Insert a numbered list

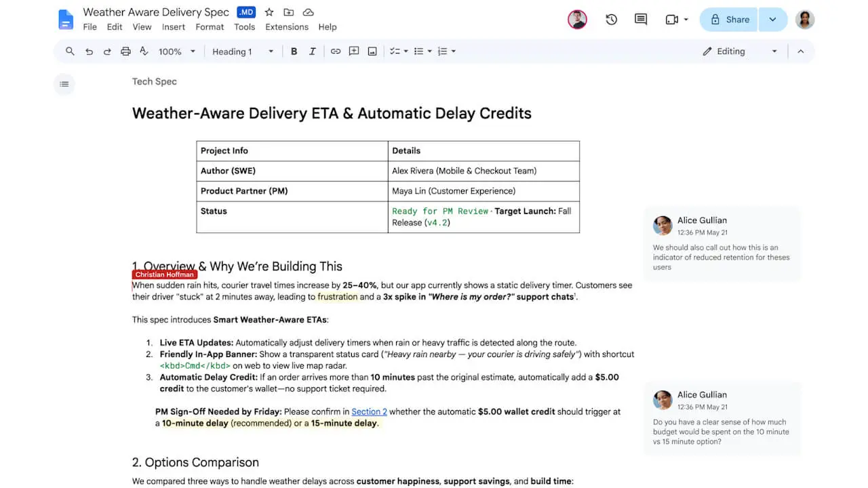tap(442, 52)
